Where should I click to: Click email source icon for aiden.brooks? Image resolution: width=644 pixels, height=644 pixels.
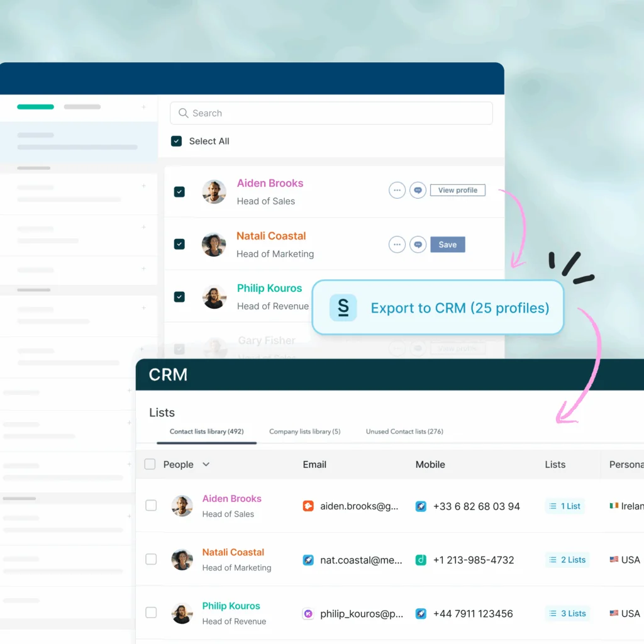(x=308, y=506)
